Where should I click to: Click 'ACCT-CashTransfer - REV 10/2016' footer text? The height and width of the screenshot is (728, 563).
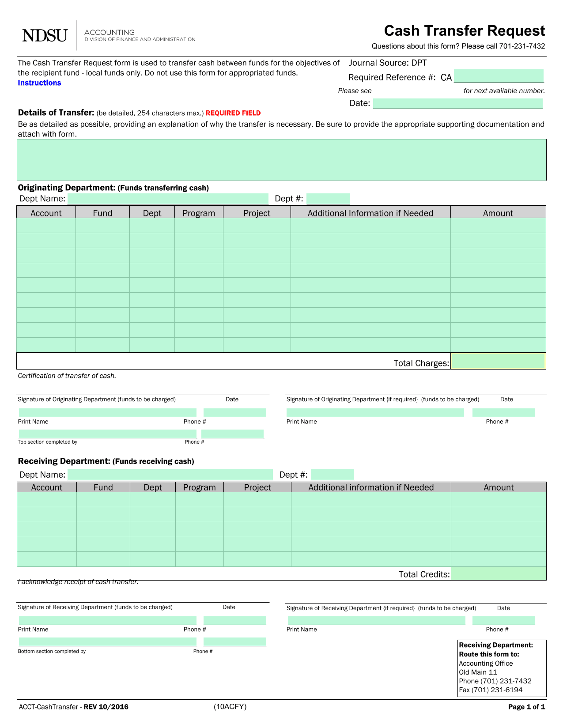point(74,707)
